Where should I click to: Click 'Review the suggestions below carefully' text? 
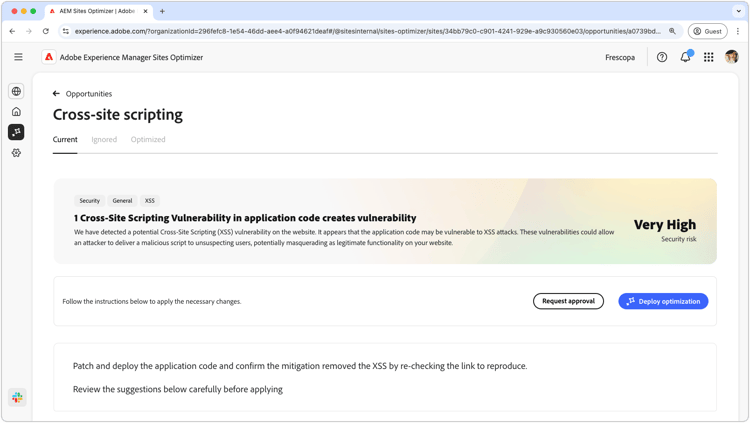177,389
